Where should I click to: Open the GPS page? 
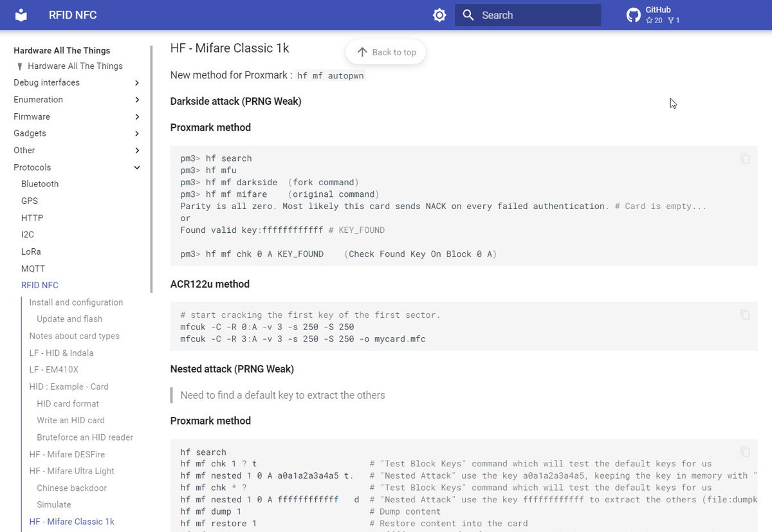click(x=30, y=201)
